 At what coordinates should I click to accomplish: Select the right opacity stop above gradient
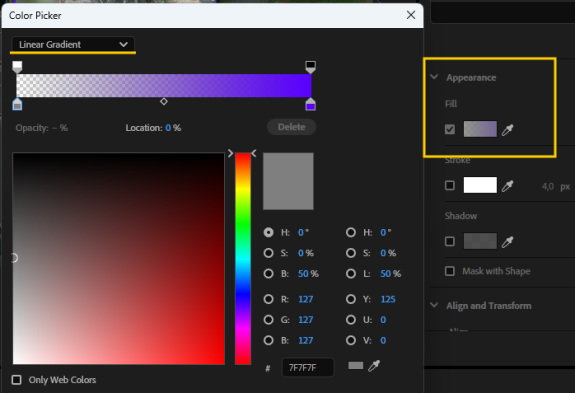click(311, 67)
